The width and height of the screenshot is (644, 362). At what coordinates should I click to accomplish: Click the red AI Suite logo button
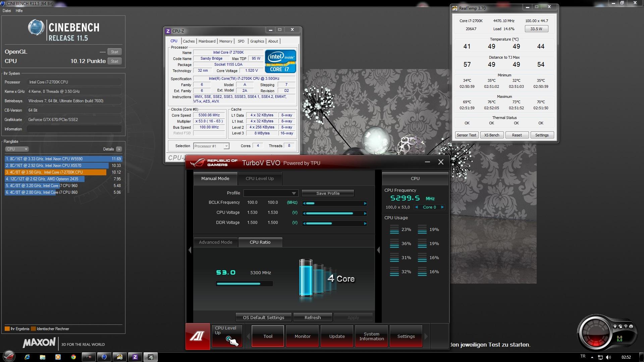click(x=198, y=336)
